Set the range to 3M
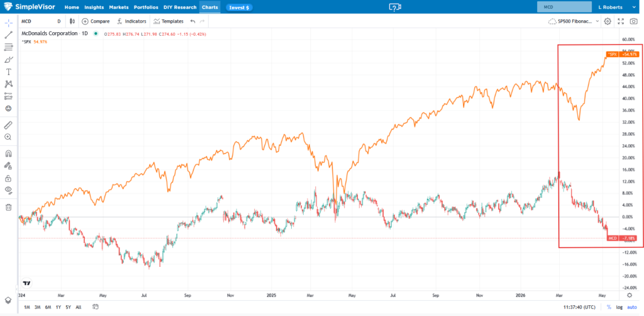The image size is (644, 316). coord(37,307)
